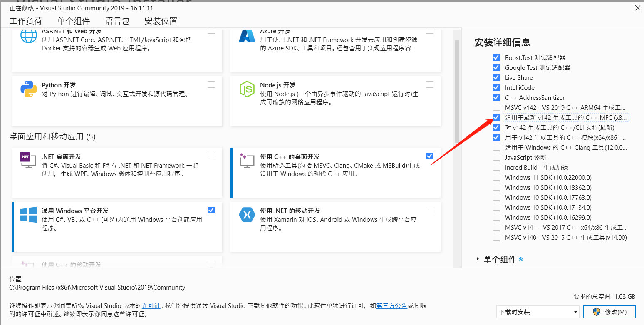Open the 许可证 link
This screenshot has width=644, height=325.
[x=151, y=306]
